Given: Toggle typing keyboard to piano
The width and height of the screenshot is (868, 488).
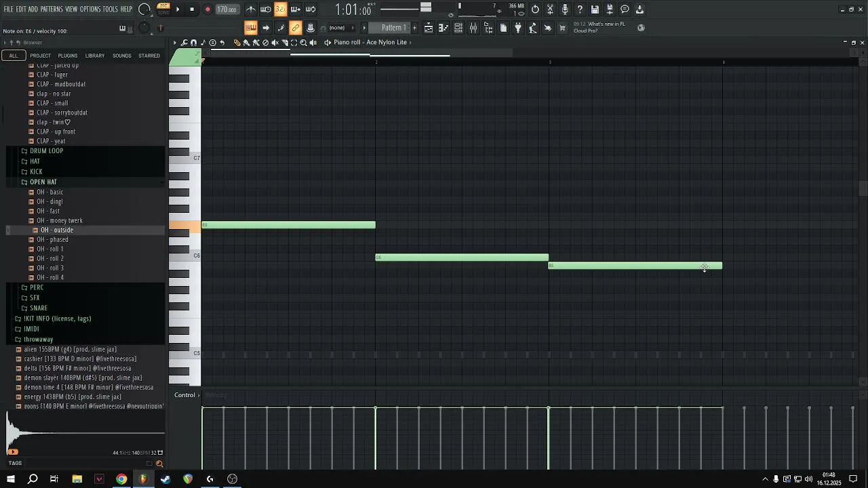Looking at the screenshot, I should coord(251,28).
